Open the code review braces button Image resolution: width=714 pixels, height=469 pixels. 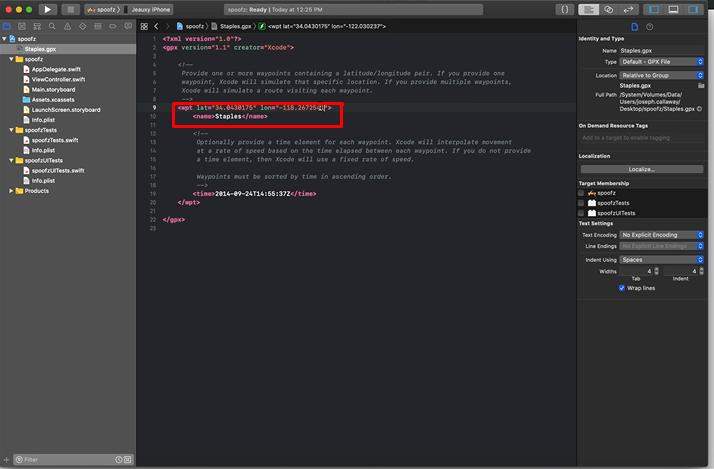click(564, 9)
